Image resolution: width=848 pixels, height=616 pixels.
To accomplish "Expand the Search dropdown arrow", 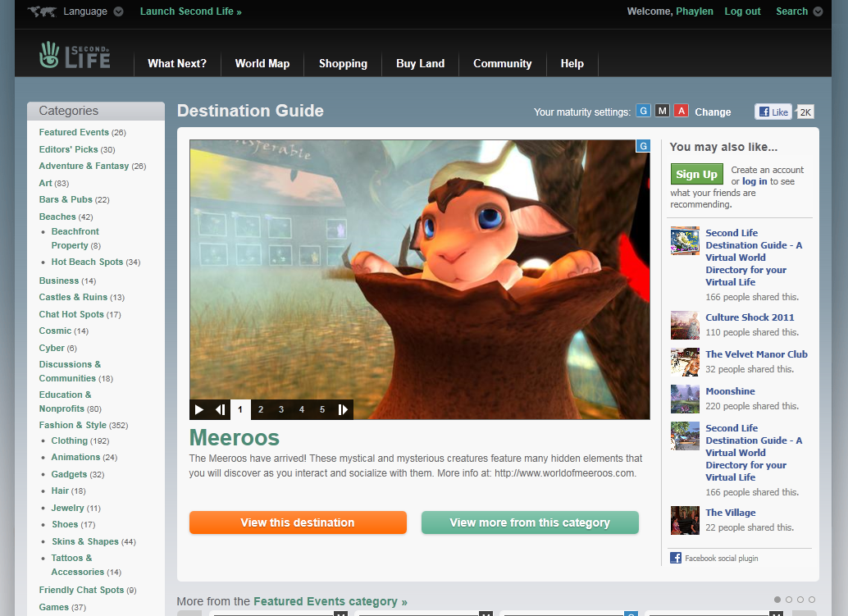I will (818, 11).
